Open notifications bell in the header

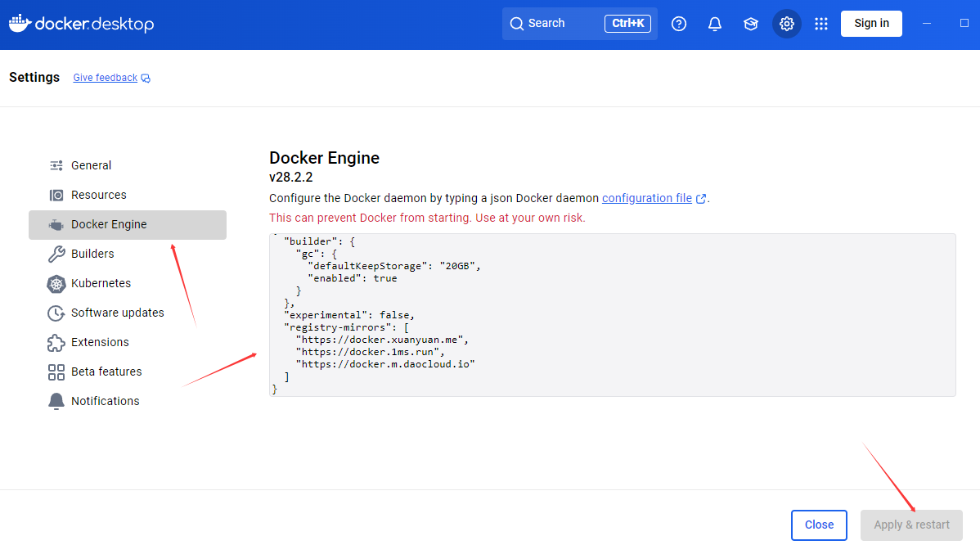click(x=714, y=24)
